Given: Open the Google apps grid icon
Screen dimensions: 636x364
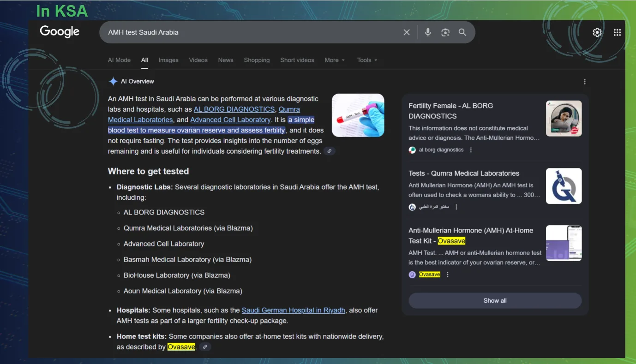Looking at the screenshot, I should click(x=617, y=32).
